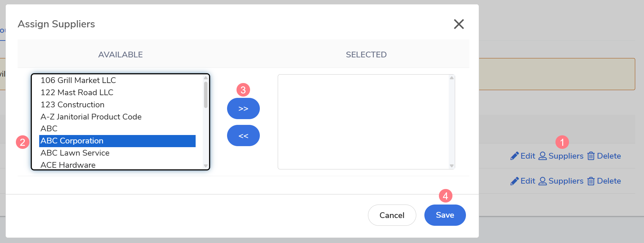Choose 123 Construction from available list
The image size is (644, 243).
click(x=72, y=105)
